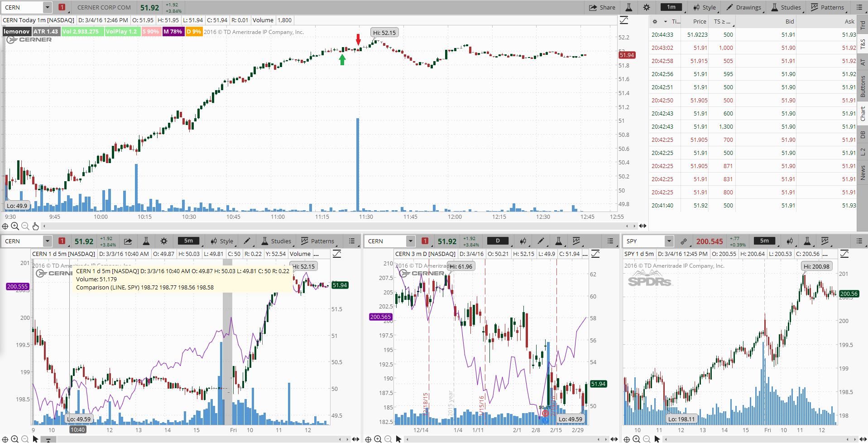This screenshot has height=443, width=868.
Task: Click the SPY symbol input field
Action: click(643, 241)
